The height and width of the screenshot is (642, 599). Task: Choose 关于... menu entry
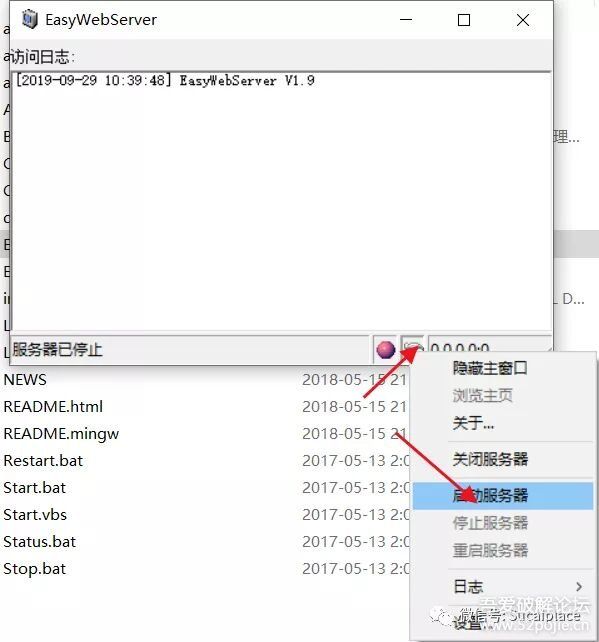click(x=473, y=423)
